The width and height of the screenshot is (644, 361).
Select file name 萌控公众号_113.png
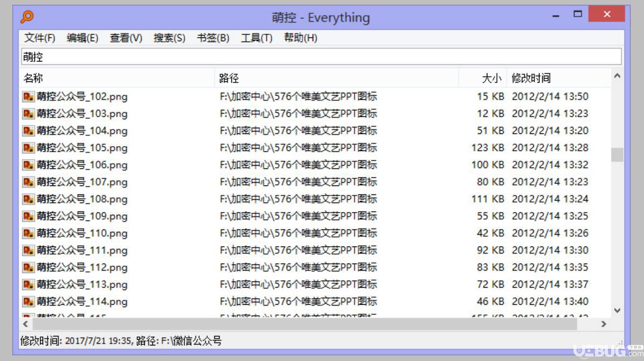(x=82, y=284)
